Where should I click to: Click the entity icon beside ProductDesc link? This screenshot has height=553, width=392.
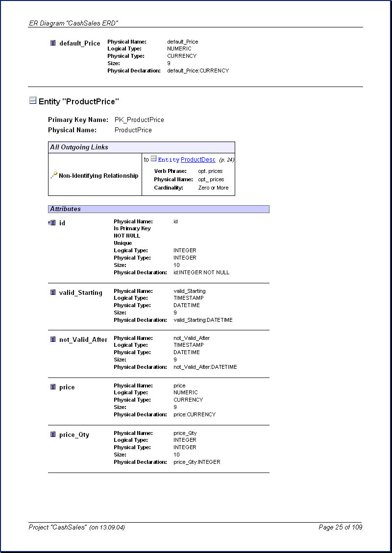[x=153, y=159]
